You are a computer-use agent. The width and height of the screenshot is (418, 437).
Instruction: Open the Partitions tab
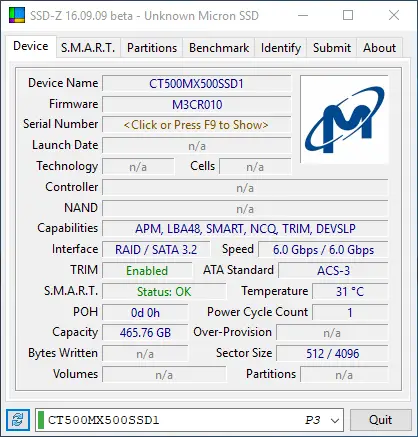[x=152, y=48]
